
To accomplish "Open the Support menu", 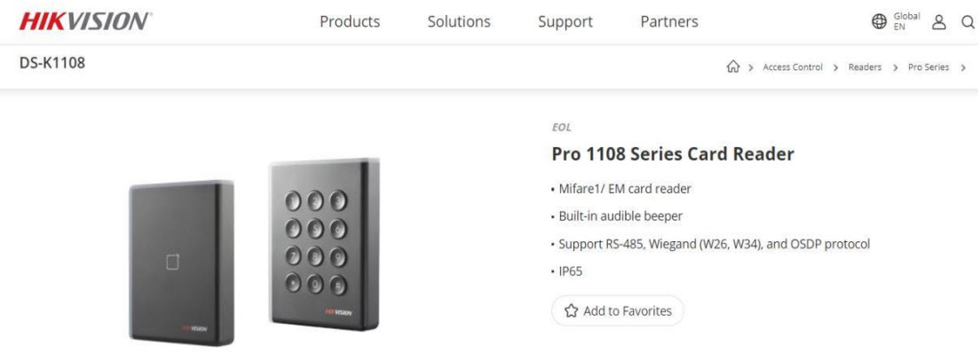I will (565, 22).
